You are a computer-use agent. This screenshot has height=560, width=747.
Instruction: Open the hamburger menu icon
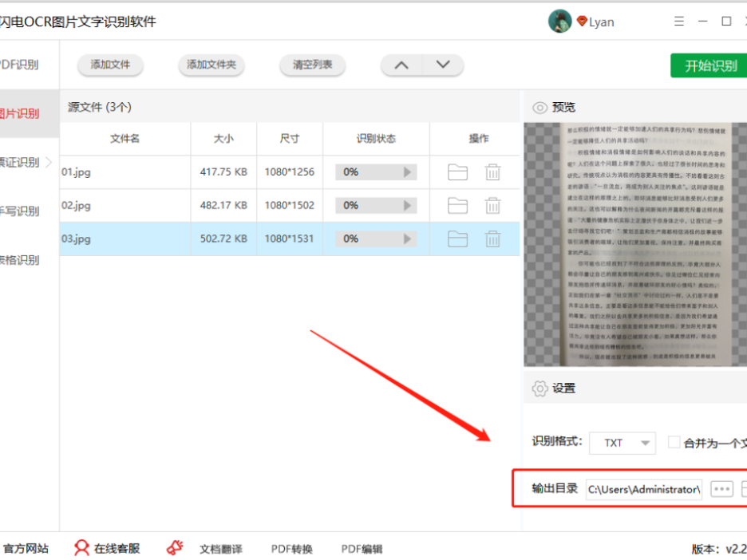pos(679,22)
